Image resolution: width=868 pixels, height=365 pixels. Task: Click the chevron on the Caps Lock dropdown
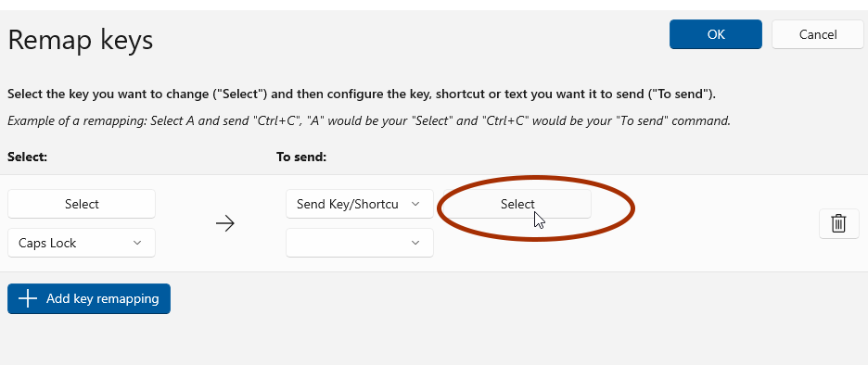(137, 243)
